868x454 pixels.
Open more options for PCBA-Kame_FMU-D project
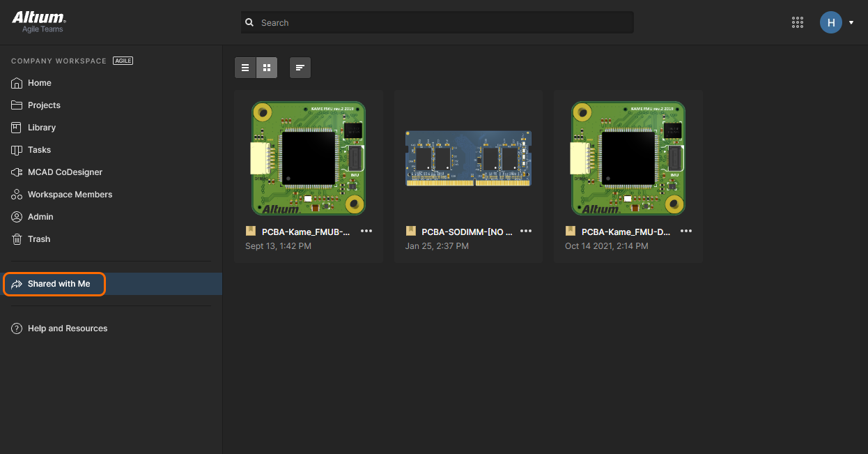coord(686,232)
